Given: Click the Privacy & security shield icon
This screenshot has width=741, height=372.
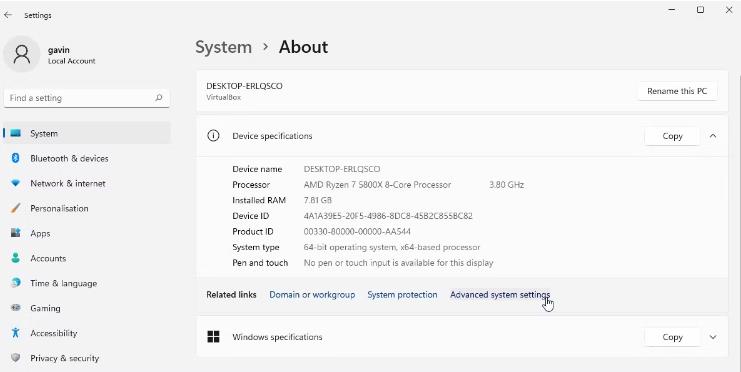Looking at the screenshot, I should (x=16, y=358).
